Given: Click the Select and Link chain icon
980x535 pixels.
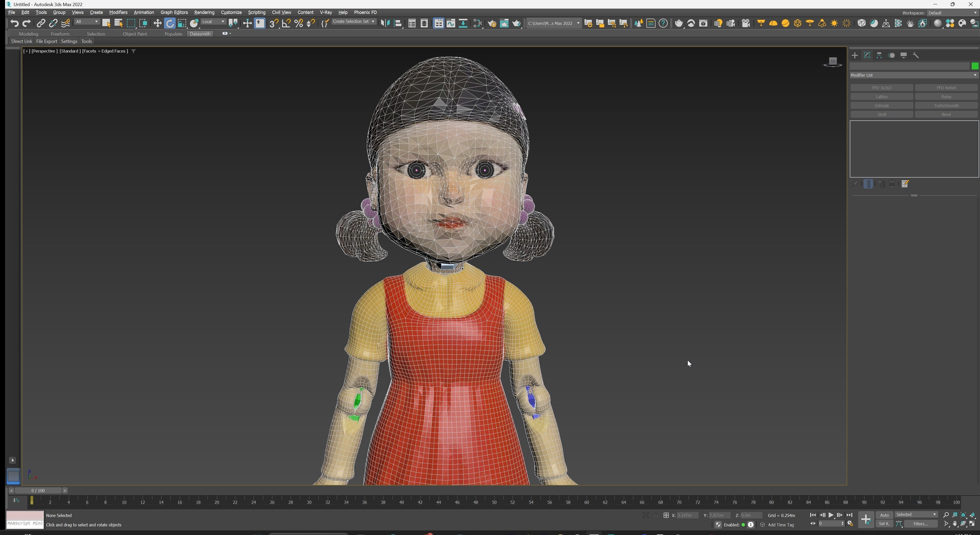Looking at the screenshot, I should [x=41, y=24].
